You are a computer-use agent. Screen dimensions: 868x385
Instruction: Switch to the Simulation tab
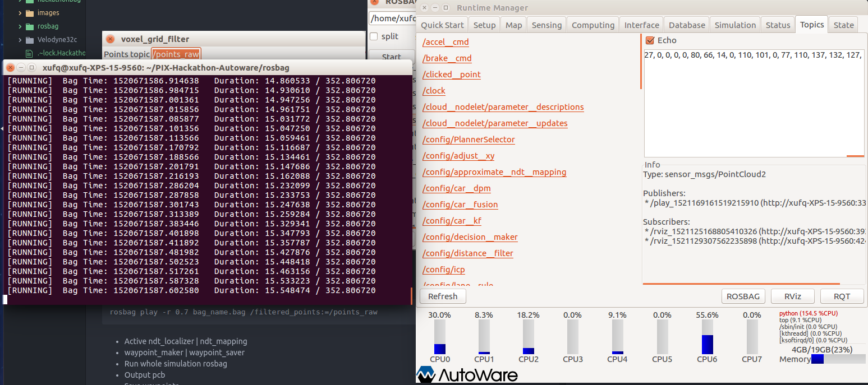tap(735, 25)
